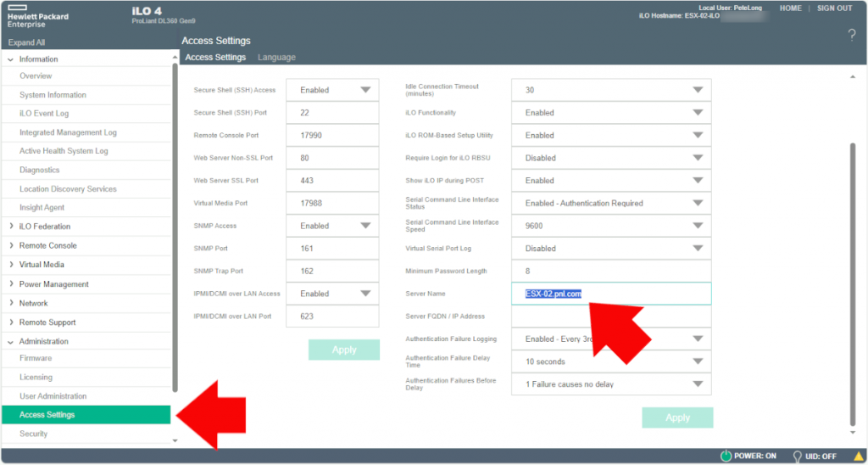Switch to the Language tab
This screenshot has height=465, width=868.
coord(276,58)
